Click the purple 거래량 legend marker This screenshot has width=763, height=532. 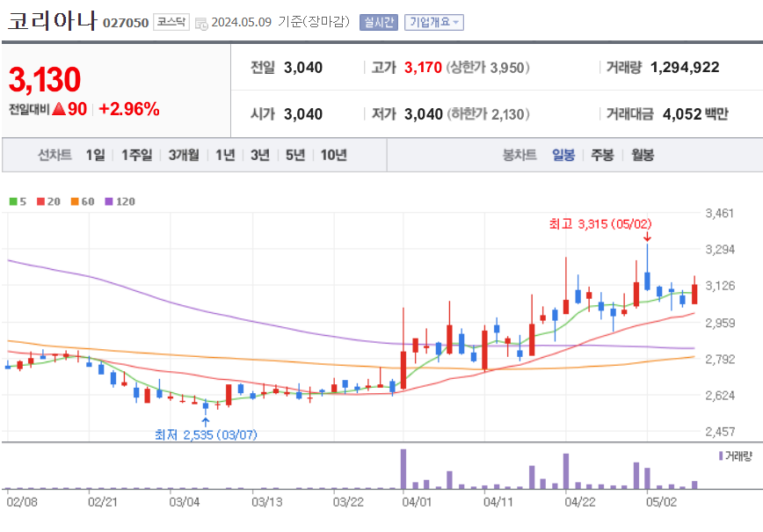(721, 456)
